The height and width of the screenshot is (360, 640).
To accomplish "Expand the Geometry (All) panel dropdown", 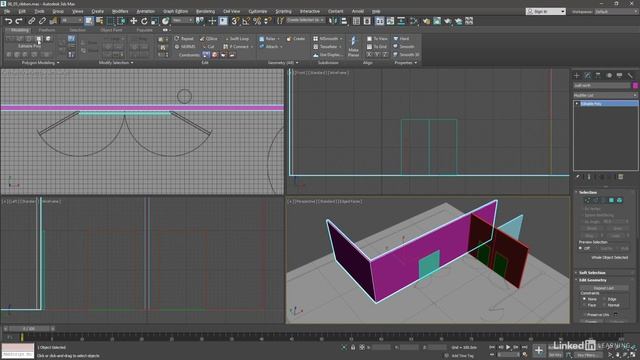I will point(283,62).
